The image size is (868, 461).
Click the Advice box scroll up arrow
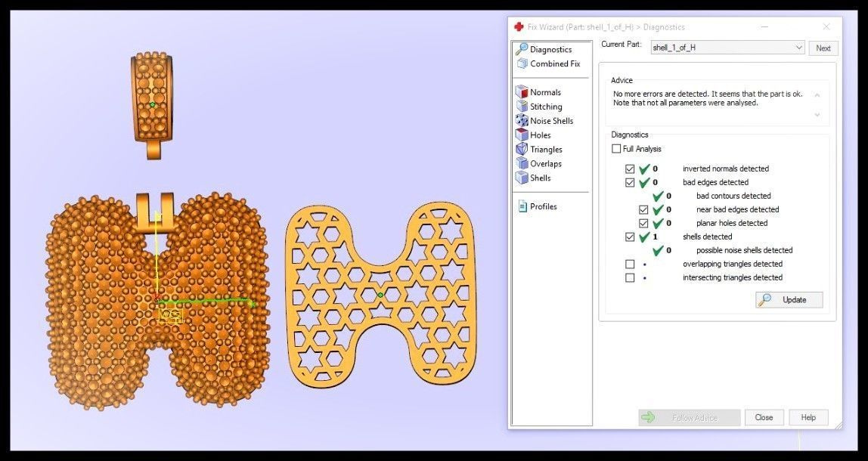pyautogui.click(x=817, y=95)
